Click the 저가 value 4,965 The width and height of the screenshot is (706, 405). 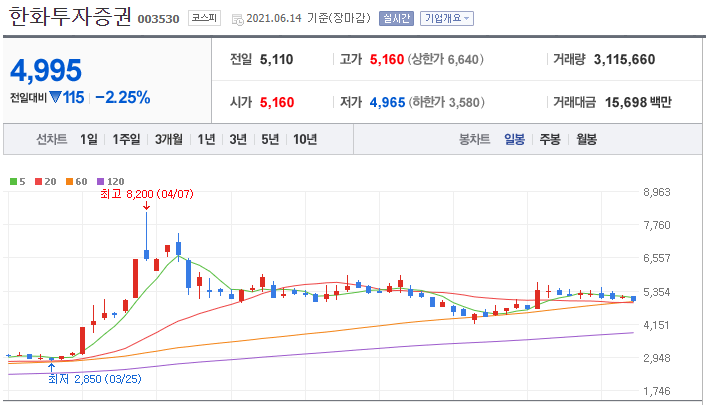coord(387,102)
